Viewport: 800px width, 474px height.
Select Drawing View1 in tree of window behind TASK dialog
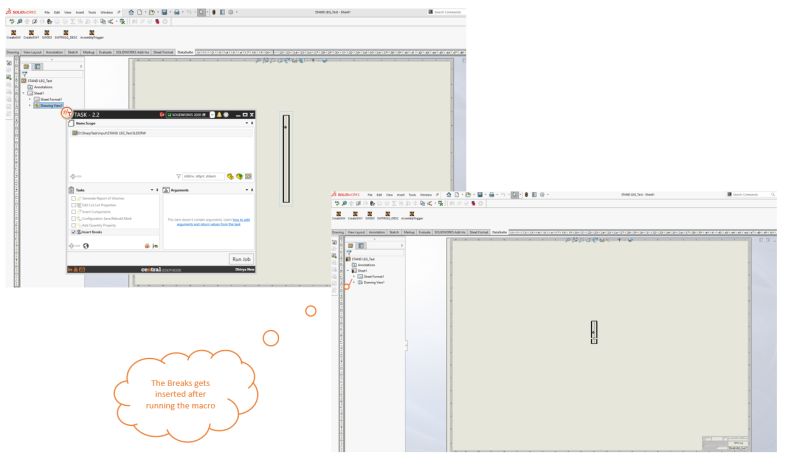(x=47, y=106)
